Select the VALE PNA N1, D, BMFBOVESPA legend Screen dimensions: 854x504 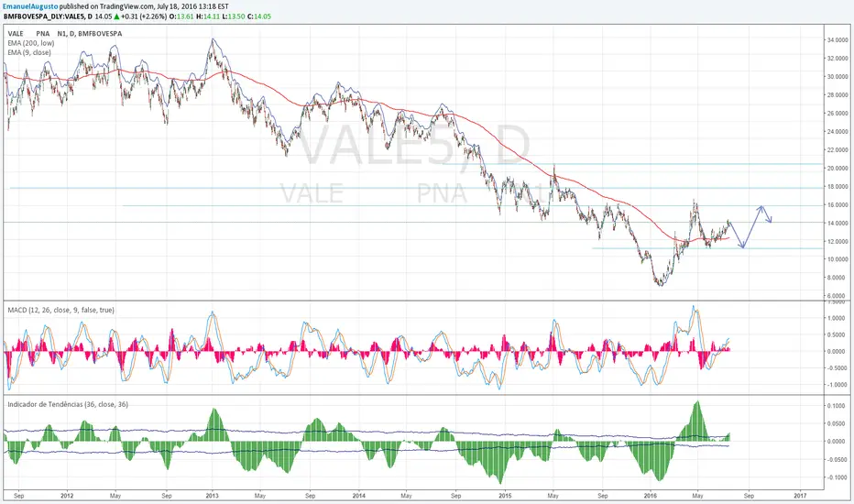(65, 34)
